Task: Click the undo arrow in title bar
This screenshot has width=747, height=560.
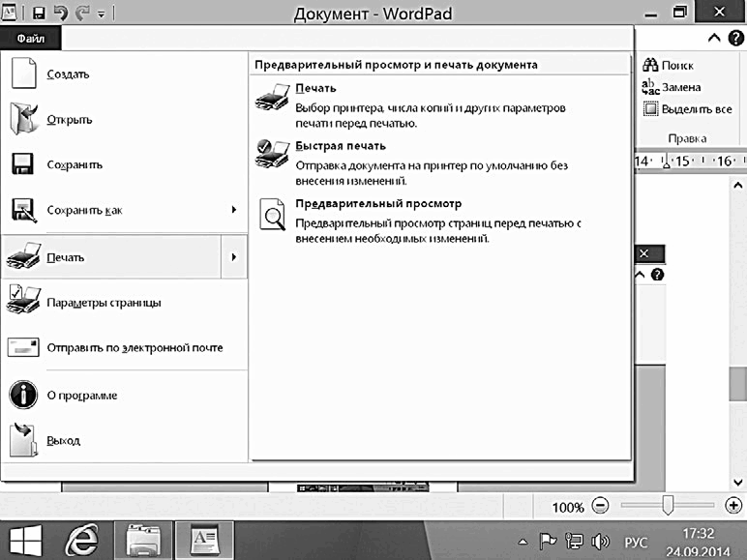Action: click(61, 13)
